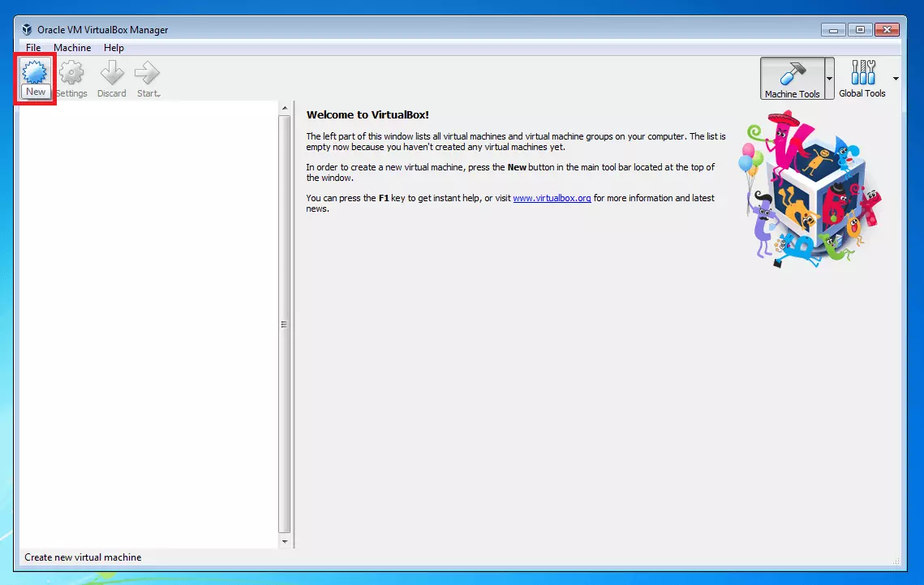This screenshot has height=585, width=924.
Task: Open the Machine menu
Action: tap(72, 48)
